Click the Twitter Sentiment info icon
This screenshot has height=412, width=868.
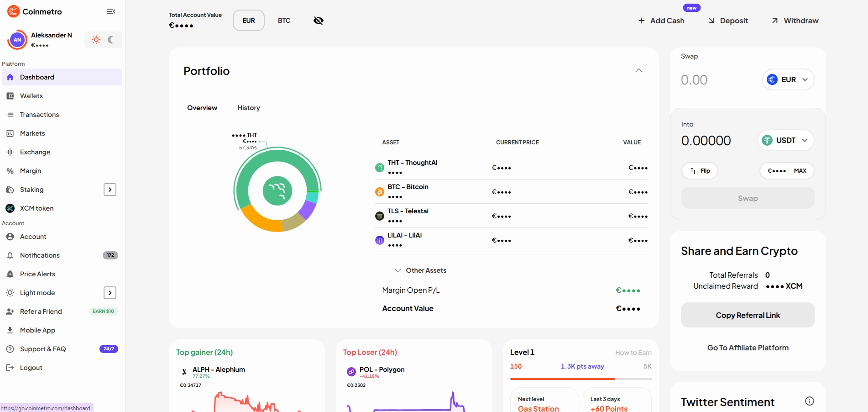[x=810, y=401]
